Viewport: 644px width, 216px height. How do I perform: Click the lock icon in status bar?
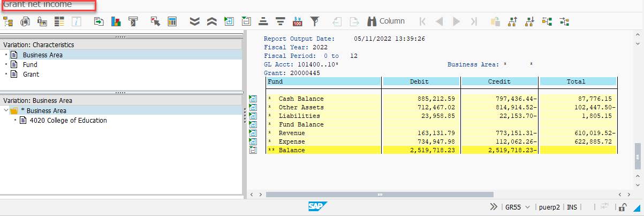click(623, 207)
